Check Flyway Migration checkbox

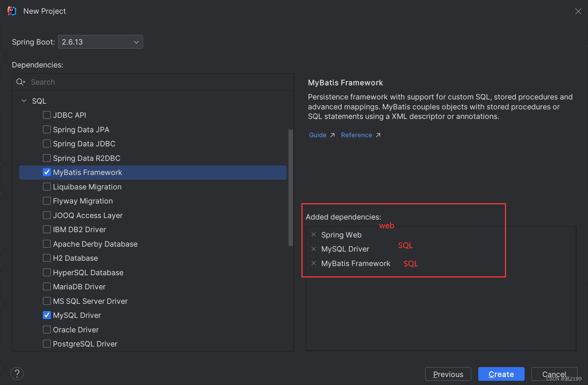(47, 201)
